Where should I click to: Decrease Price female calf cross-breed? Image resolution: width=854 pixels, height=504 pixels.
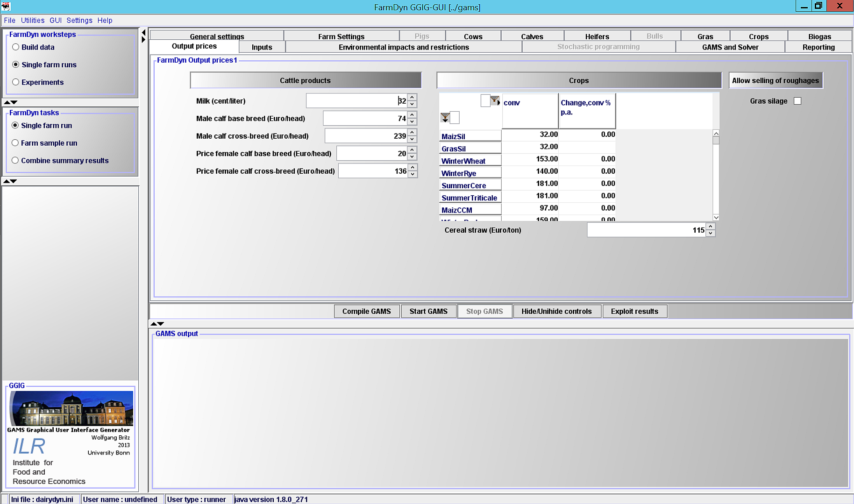click(412, 174)
